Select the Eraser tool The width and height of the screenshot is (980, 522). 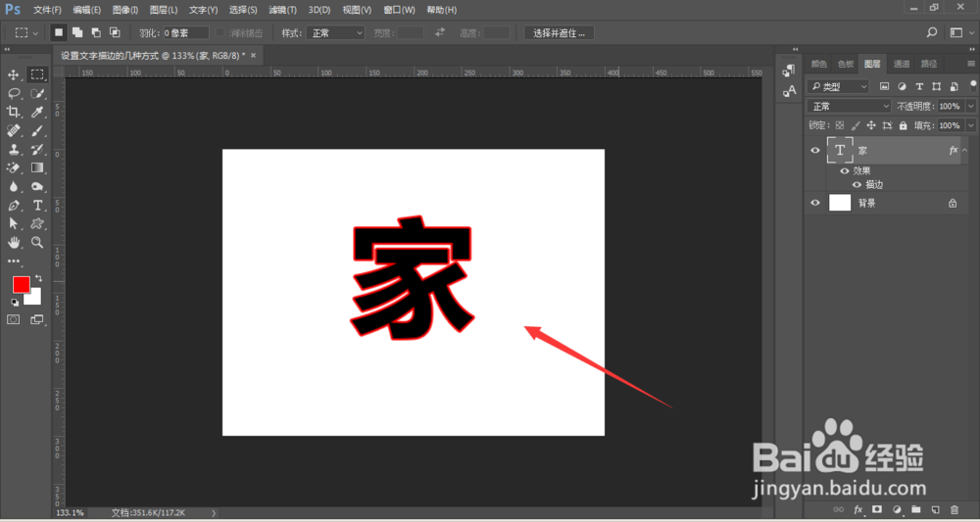tap(13, 168)
